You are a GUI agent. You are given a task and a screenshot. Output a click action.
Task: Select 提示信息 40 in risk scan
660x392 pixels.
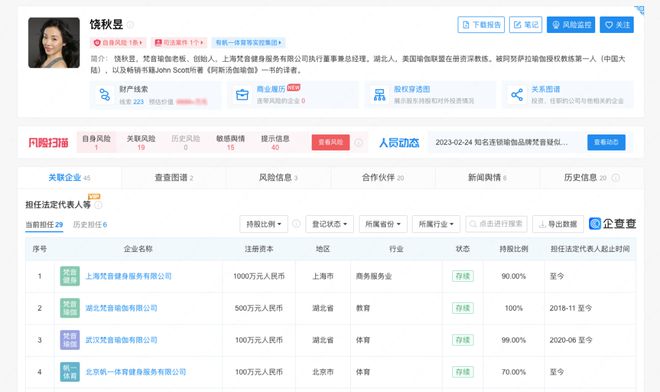(x=275, y=142)
